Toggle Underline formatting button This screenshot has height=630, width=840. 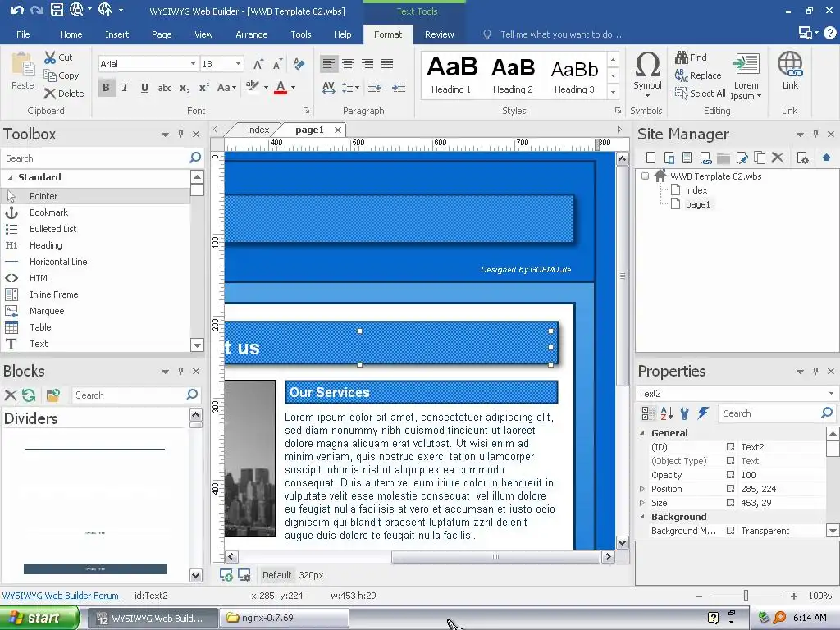[x=144, y=87]
